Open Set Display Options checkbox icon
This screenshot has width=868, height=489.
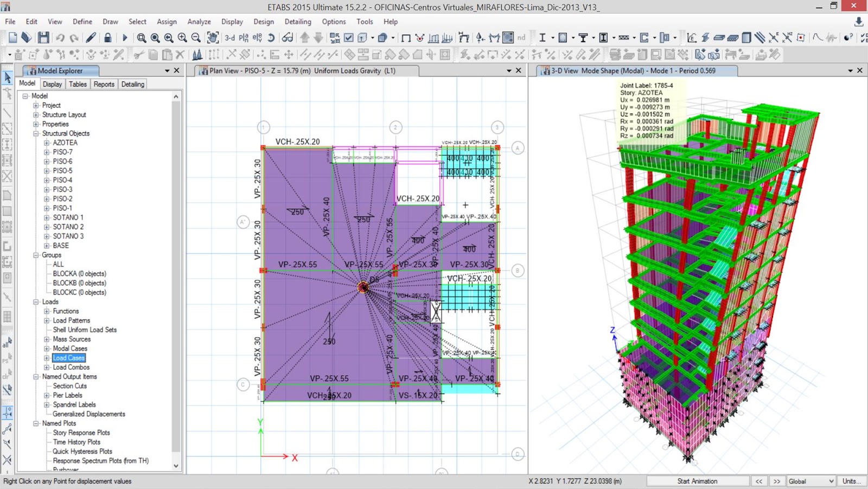[348, 37]
